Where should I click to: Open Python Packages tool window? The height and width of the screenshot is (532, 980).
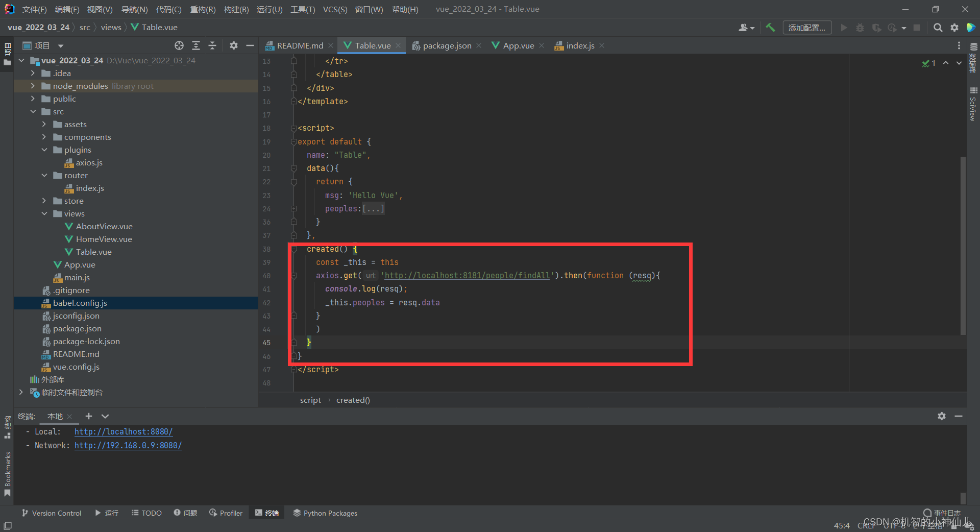[x=325, y=513]
